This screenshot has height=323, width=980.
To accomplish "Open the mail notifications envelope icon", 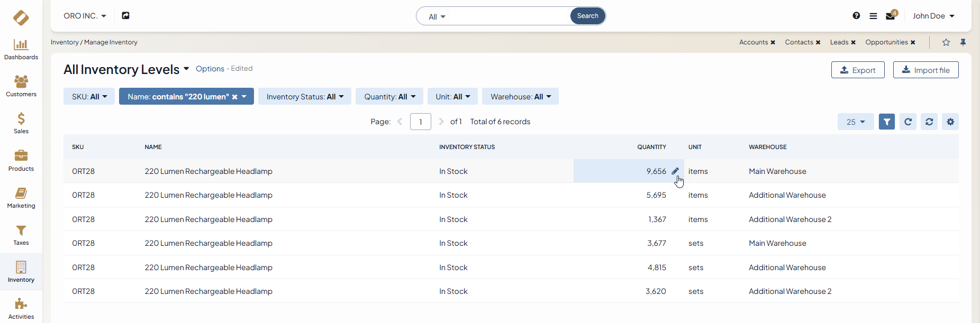I will (890, 16).
